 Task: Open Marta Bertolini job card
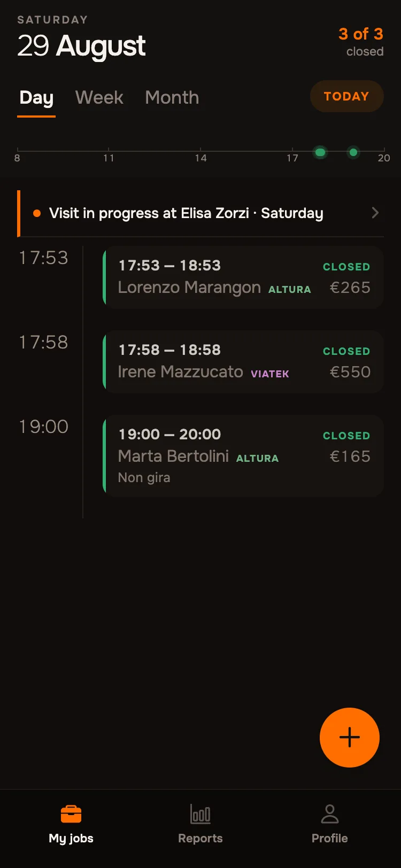[x=243, y=455]
